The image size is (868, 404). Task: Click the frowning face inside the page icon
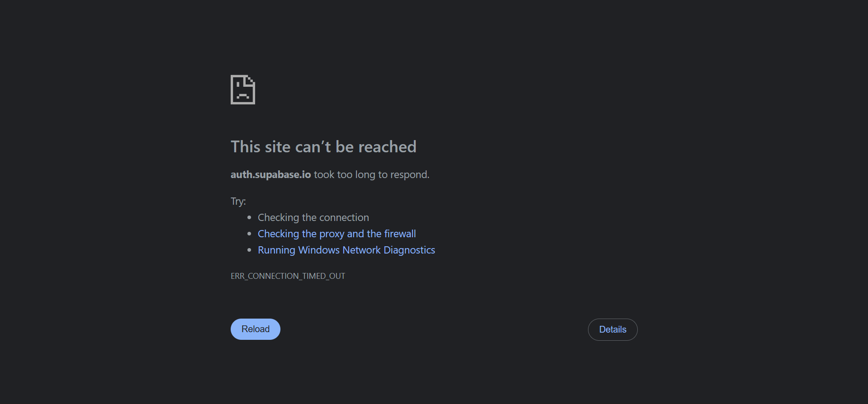tap(242, 95)
